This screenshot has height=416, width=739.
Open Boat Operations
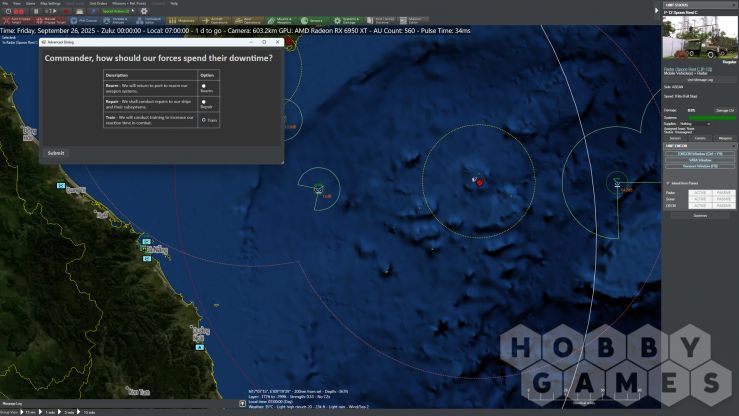[248, 20]
